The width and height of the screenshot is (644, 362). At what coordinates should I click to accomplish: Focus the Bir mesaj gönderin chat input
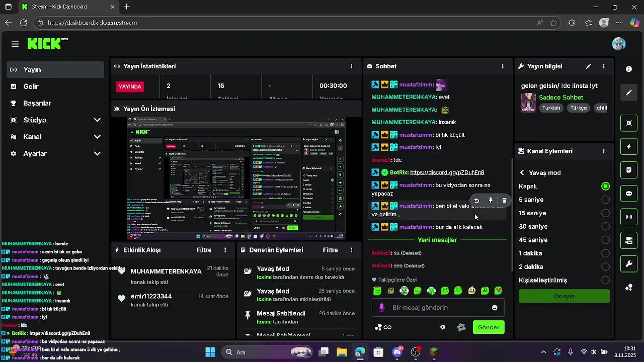click(438, 308)
